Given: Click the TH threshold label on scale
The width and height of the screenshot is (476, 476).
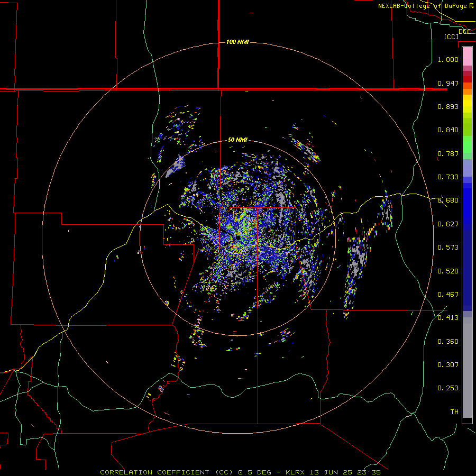Looking at the screenshot, I should 454,412.
